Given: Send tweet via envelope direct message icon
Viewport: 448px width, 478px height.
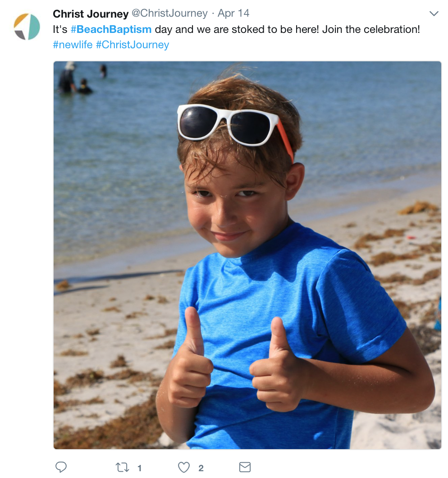Looking at the screenshot, I should [245, 467].
